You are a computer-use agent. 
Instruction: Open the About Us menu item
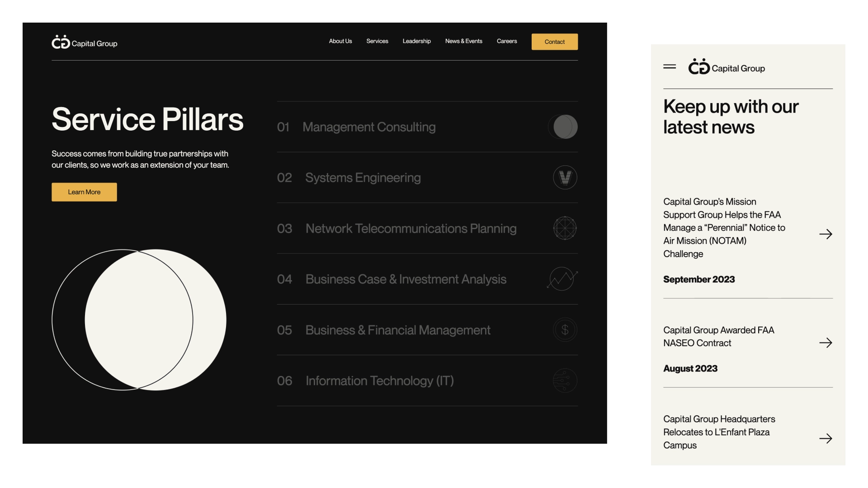pos(340,41)
